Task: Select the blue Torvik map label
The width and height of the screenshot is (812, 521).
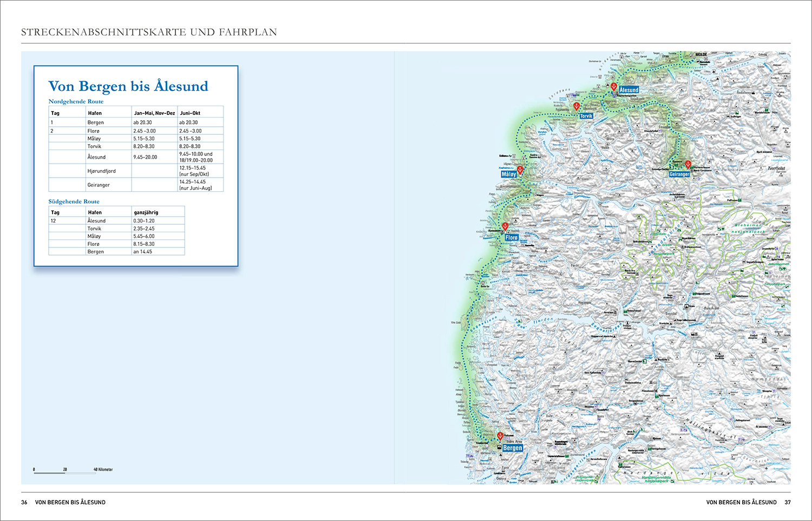Action: click(586, 116)
